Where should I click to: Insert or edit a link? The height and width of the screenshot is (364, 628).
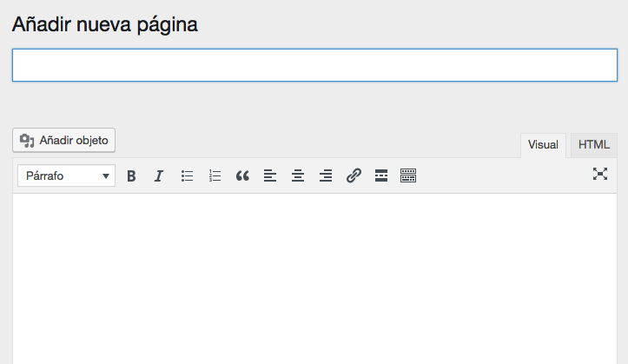point(354,175)
